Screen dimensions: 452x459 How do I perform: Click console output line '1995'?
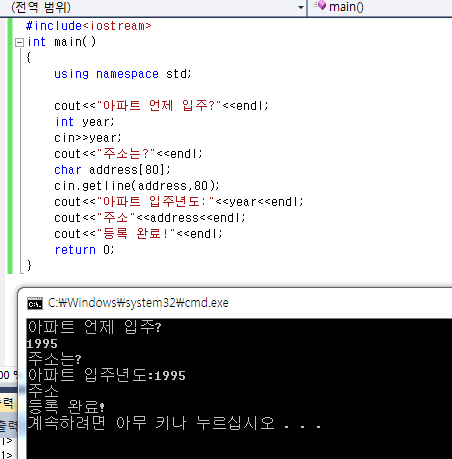42,344
